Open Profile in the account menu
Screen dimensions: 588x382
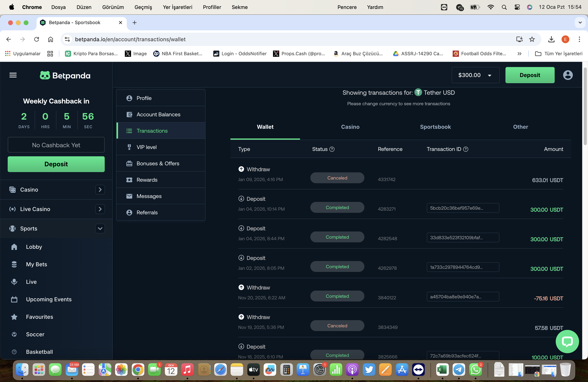click(x=161, y=98)
